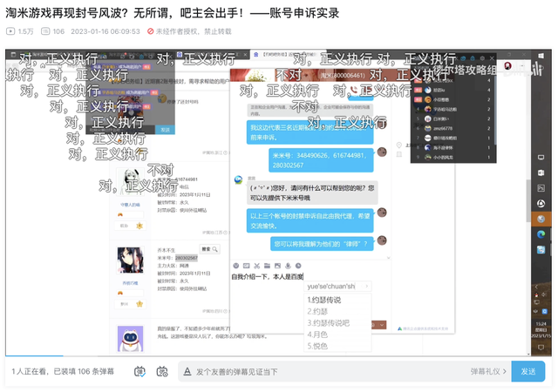Click the video play count icon
Screen dimensions: 558x392
pyautogui.click(x=10, y=31)
